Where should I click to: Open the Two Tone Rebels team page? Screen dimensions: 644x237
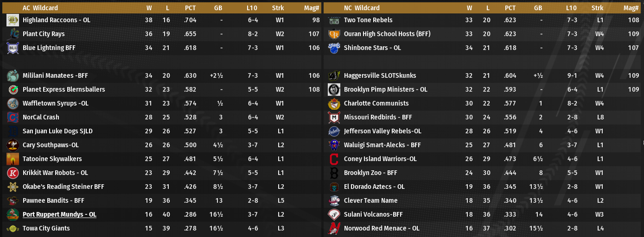[x=368, y=20]
